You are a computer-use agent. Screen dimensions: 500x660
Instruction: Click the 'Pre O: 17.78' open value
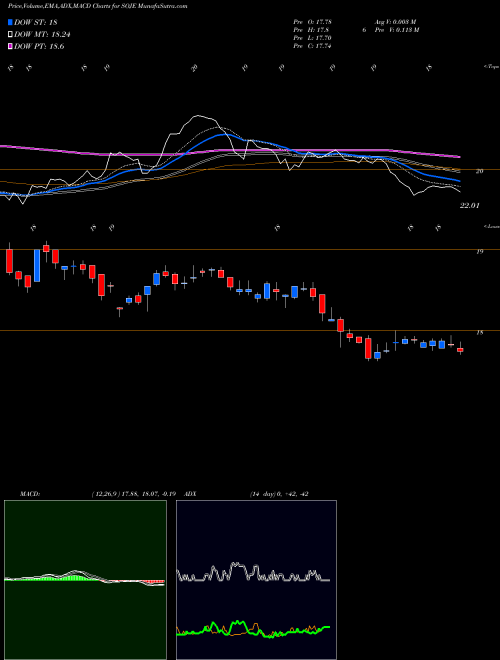pyautogui.click(x=312, y=21)
